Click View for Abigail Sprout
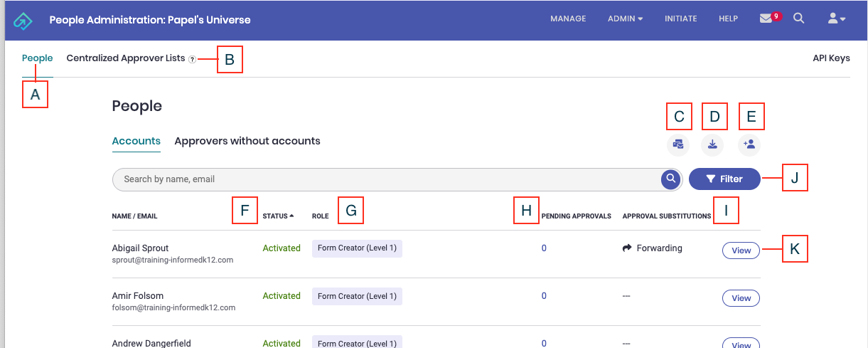The width and height of the screenshot is (868, 348). (x=741, y=251)
